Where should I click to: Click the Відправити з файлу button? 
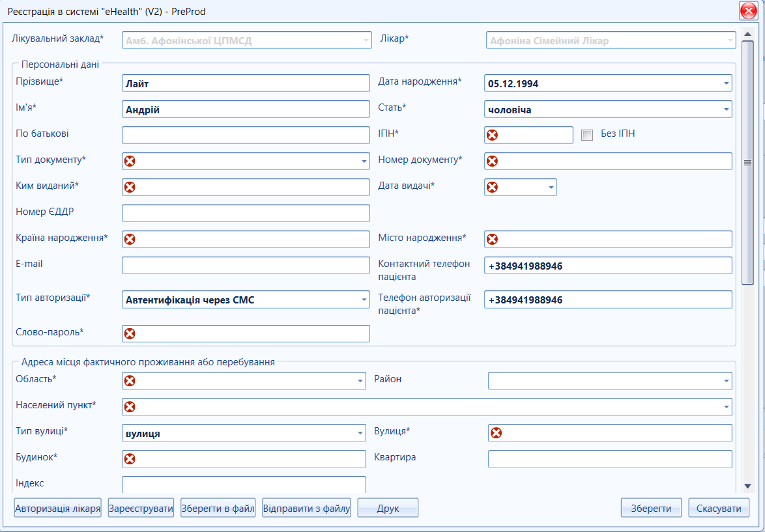tap(307, 508)
